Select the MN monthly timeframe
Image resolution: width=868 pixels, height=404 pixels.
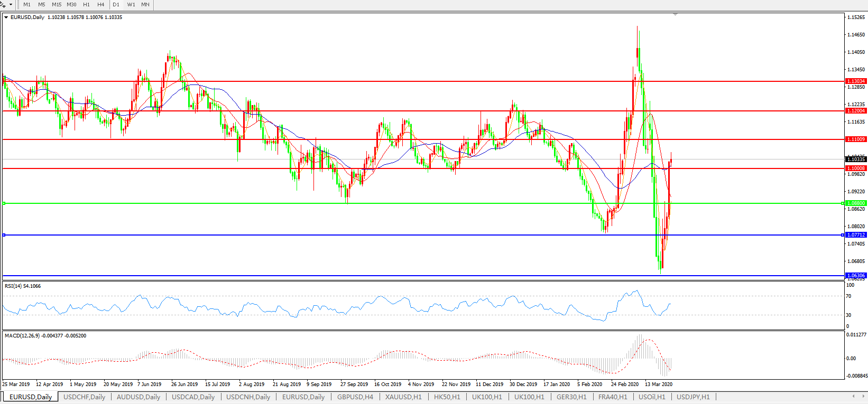(x=145, y=5)
